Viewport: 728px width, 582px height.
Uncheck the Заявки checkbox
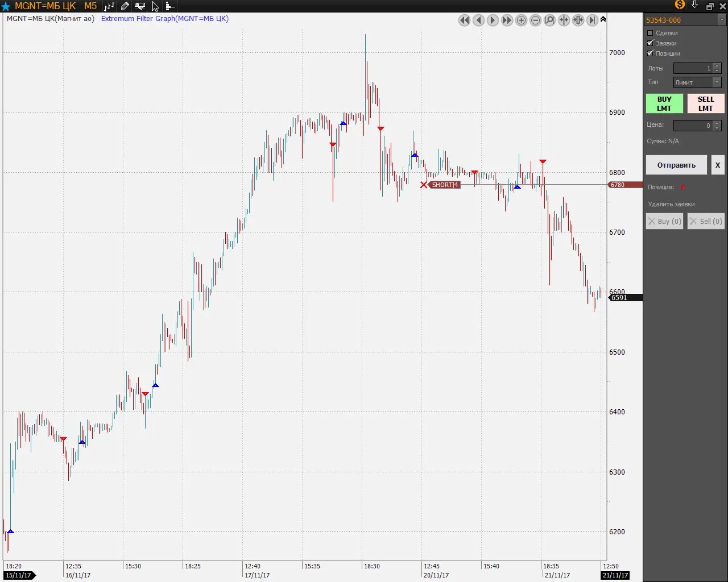[x=650, y=43]
